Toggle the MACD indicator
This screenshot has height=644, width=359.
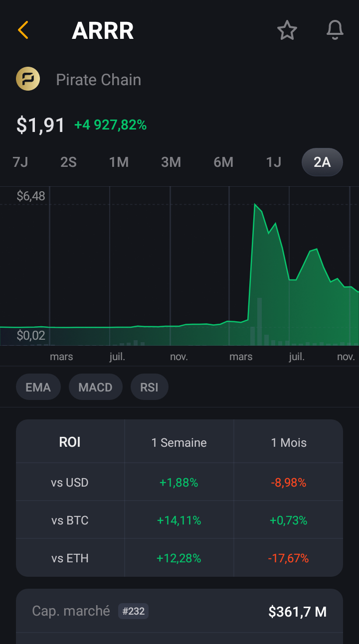click(x=95, y=387)
